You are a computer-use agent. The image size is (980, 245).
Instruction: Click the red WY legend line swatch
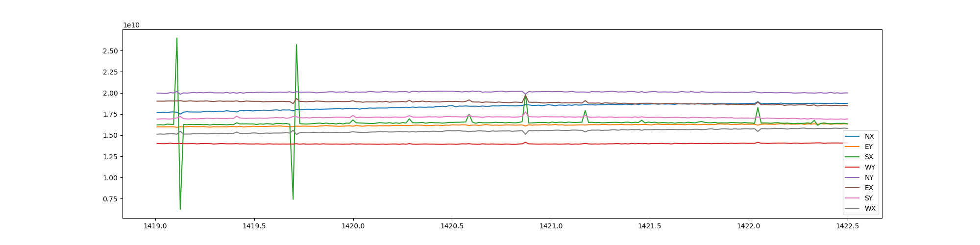click(x=853, y=167)
